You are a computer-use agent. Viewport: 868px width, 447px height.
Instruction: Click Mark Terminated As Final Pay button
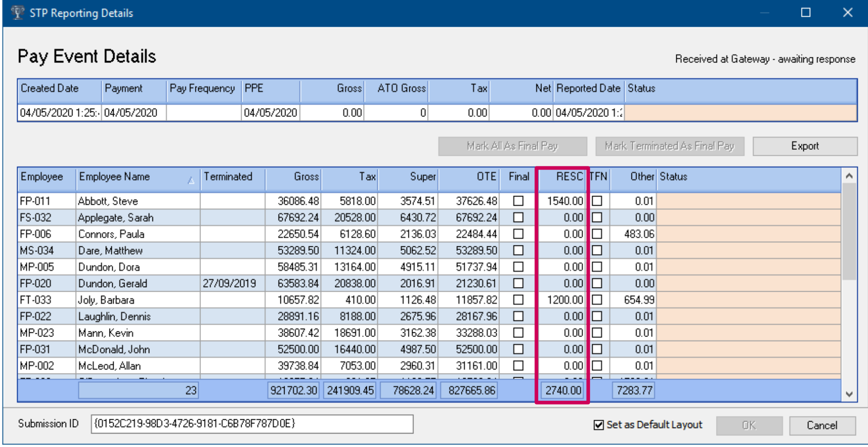[x=669, y=146]
